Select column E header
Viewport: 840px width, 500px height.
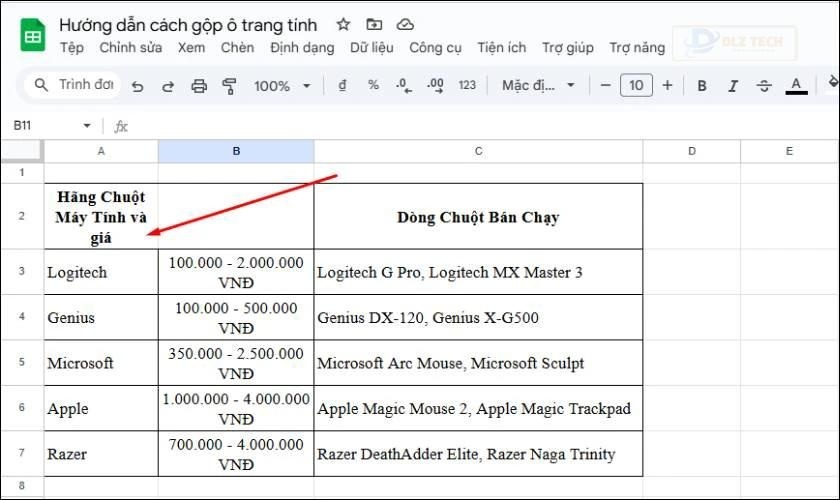point(790,151)
